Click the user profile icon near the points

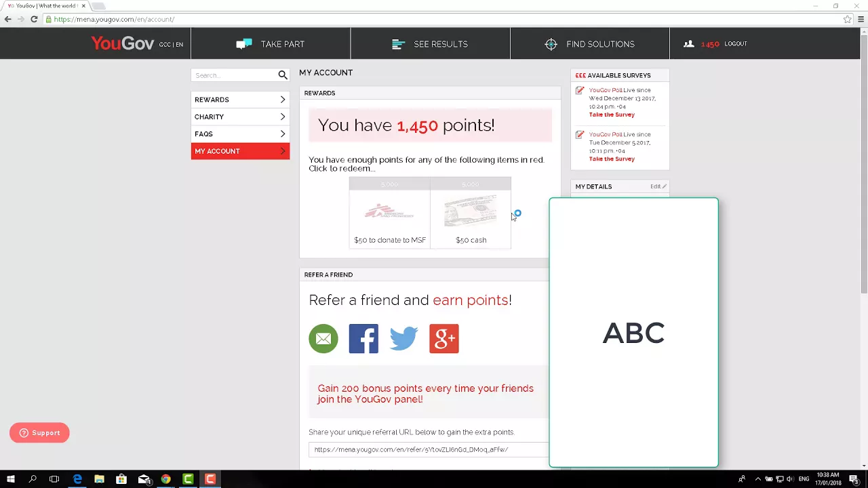click(x=689, y=44)
